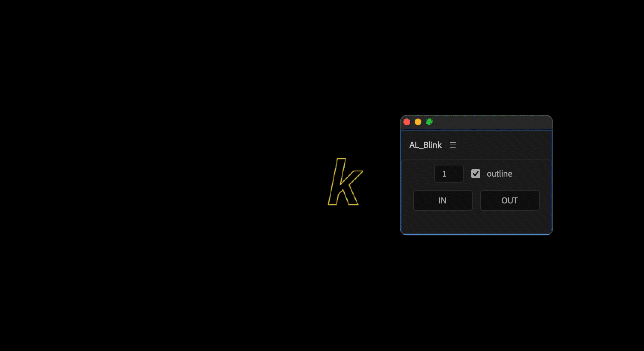The height and width of the screenshot is (351, 644).
Task: Click blank area right of outline label
Action: [532, 174]
